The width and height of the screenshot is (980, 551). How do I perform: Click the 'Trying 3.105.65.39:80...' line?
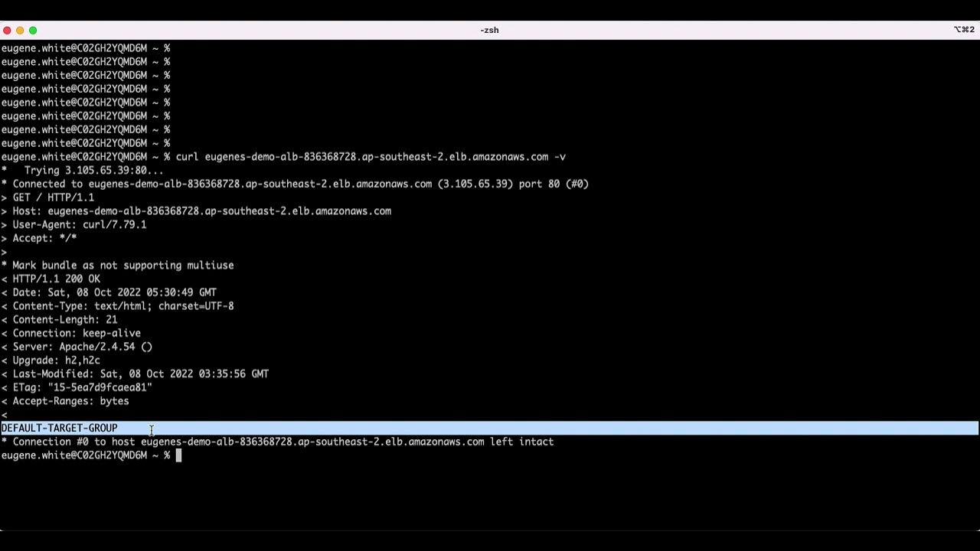[83, 171]
